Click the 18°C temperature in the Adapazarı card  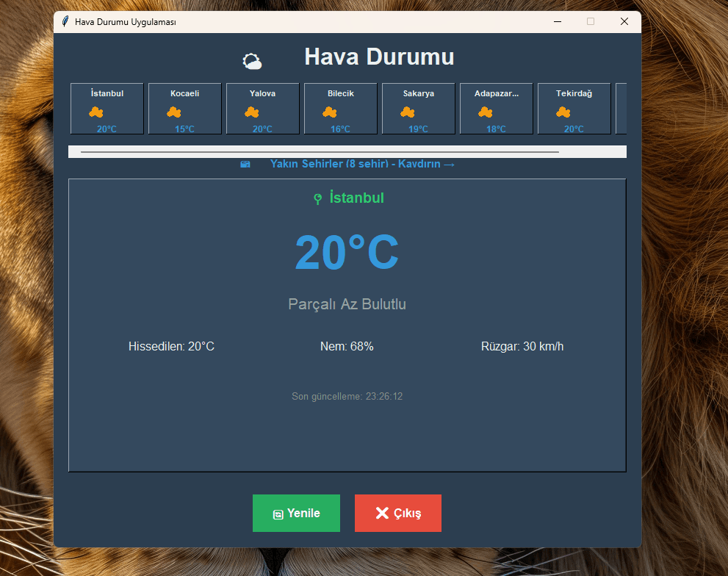(x=497, y=129)
